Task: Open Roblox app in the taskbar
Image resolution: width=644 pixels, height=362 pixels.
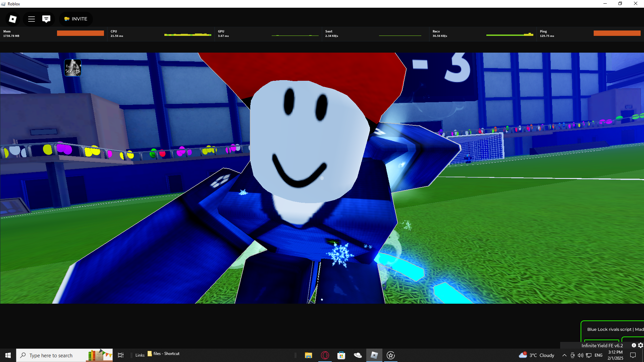Action: pos(374,355)
